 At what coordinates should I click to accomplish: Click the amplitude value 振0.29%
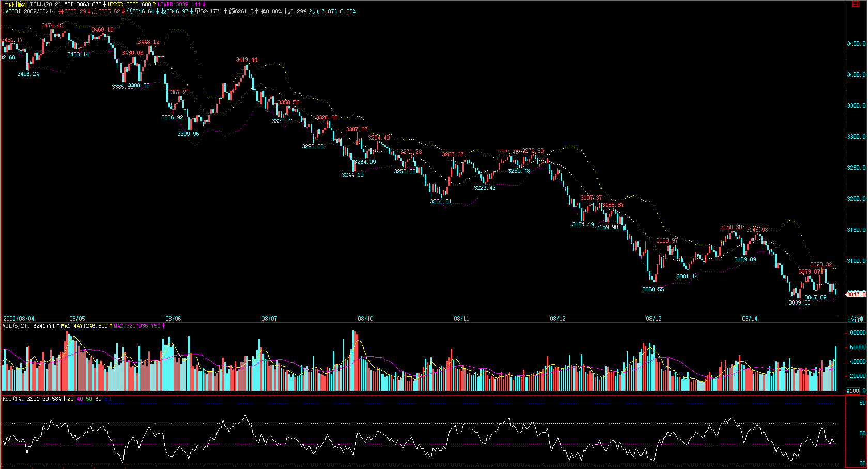coord(295,11)
